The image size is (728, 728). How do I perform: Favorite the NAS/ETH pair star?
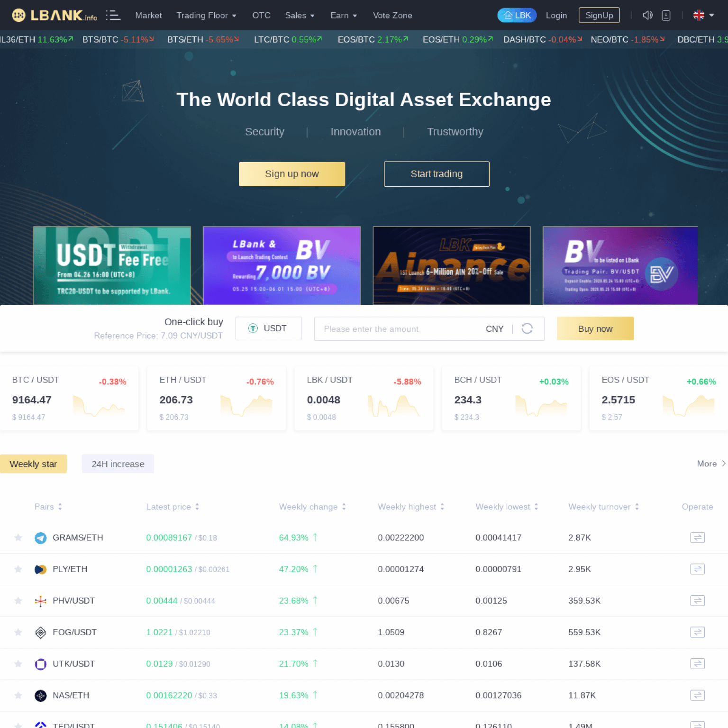tap(18, 695)
